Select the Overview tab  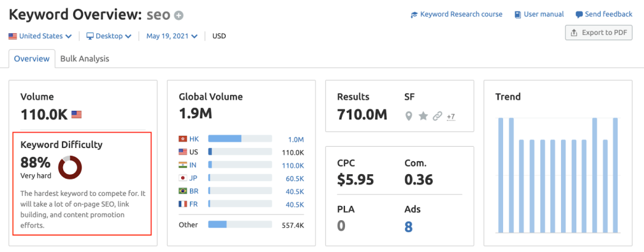32,59
